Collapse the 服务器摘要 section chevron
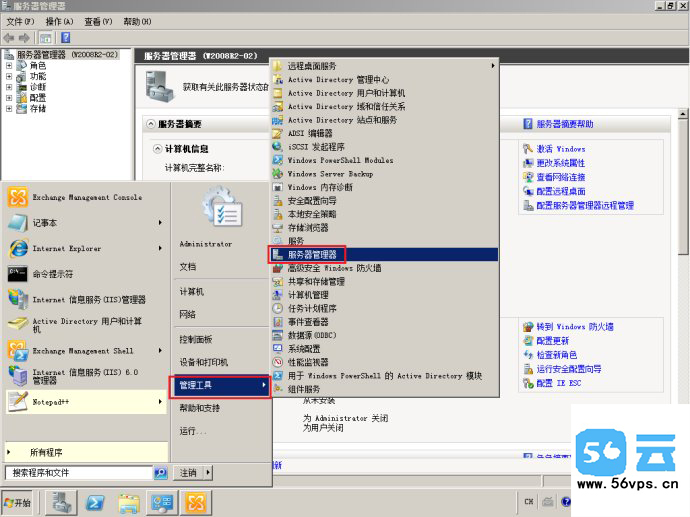 [151, 124]
